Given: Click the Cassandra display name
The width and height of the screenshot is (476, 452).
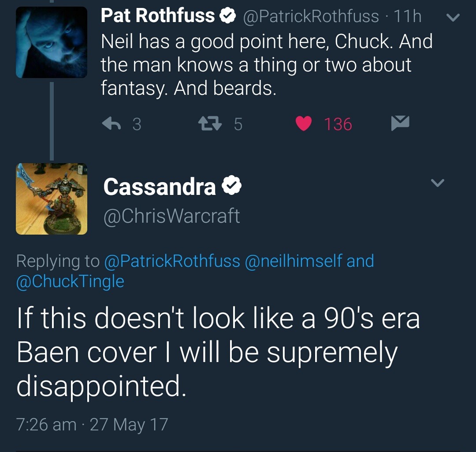Looking at the screenshot, I should point(159,187).
